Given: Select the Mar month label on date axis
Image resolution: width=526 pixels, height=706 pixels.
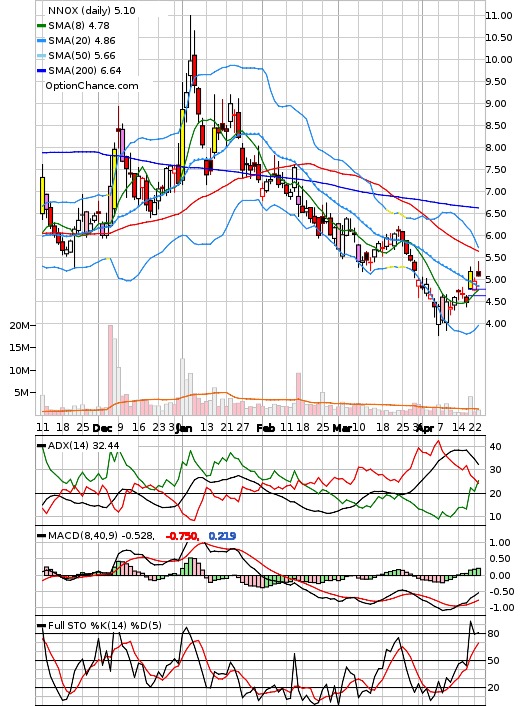Looking at the screenshot, I should point(341,428).
